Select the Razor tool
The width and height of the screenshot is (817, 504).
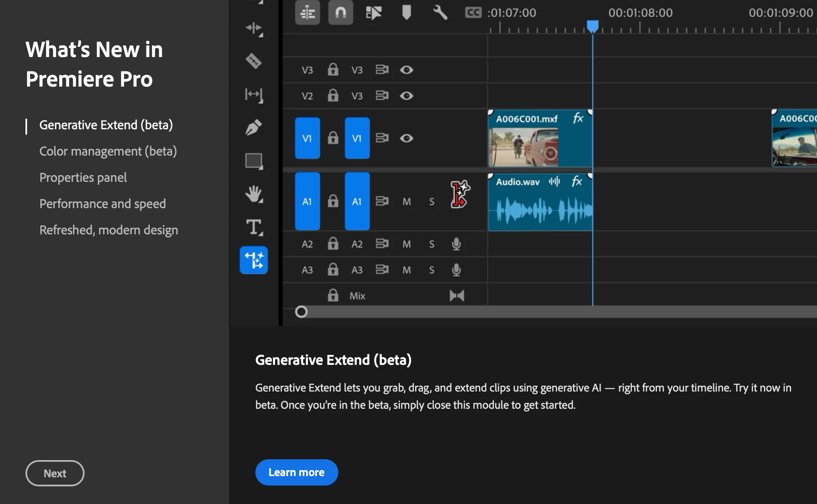tap(254, 61)
